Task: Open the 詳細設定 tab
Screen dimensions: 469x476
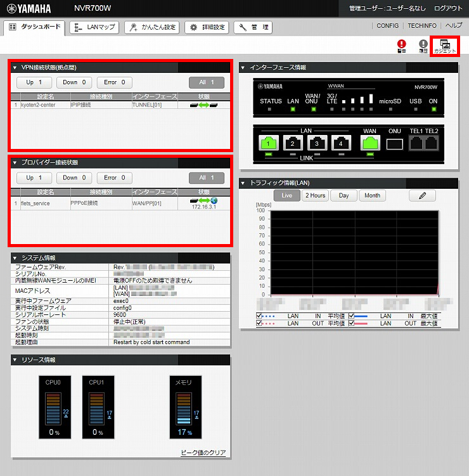Action: [207, 27]
